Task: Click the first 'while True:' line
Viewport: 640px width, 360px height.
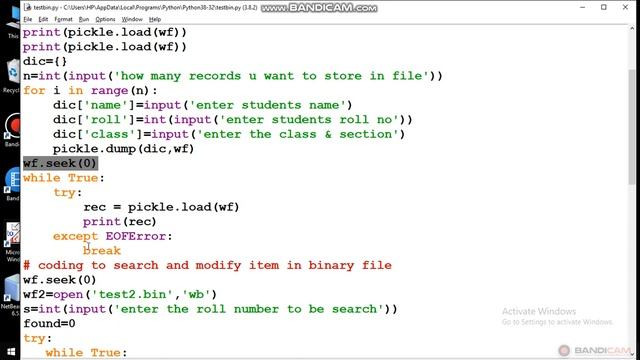Action: tap(64, 178)
